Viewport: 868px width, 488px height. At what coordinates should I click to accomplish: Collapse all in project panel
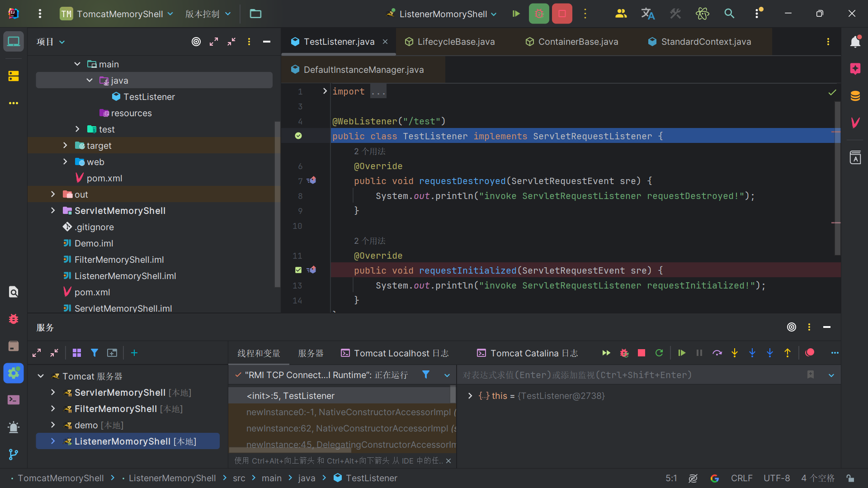pyautogui.click(x=231, y=42)
